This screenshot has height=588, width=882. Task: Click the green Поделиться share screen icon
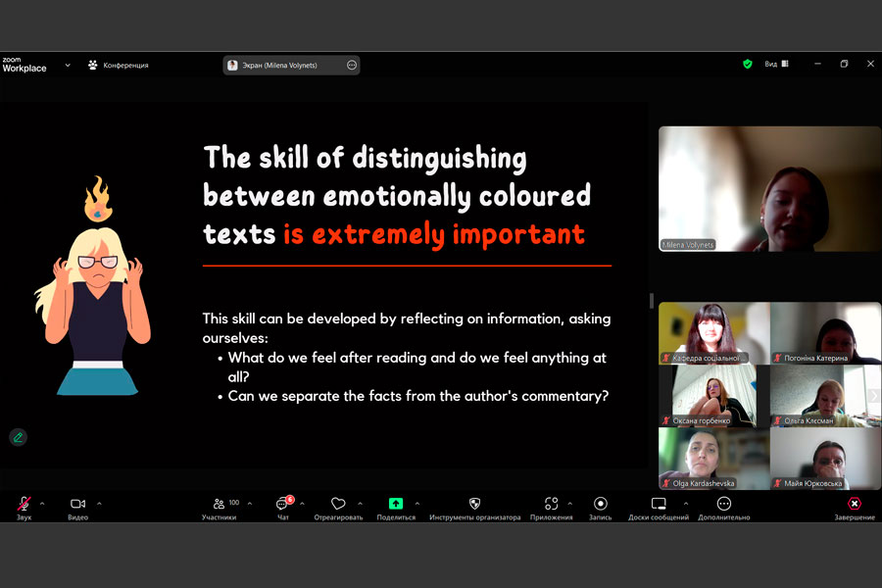click(396, 504)
